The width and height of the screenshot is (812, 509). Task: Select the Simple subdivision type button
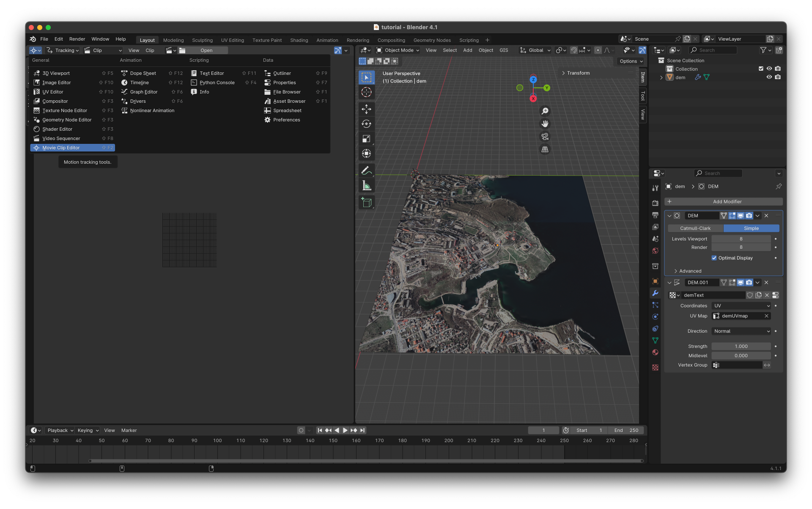751,228
